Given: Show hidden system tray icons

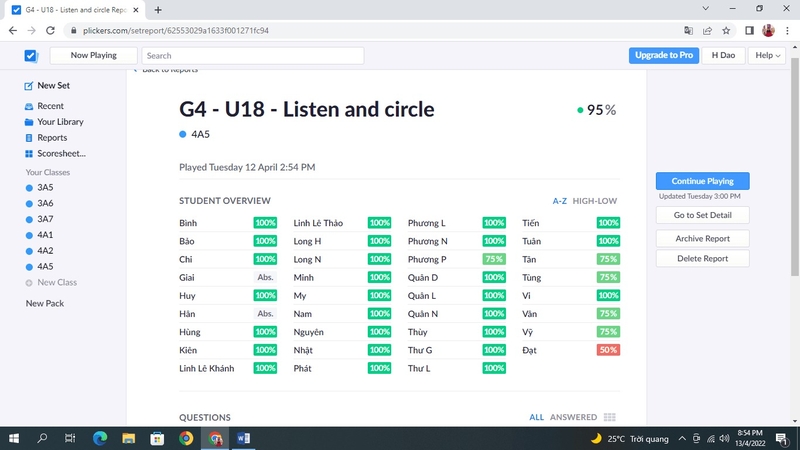Looking at the screenshot, I should 682,438.
